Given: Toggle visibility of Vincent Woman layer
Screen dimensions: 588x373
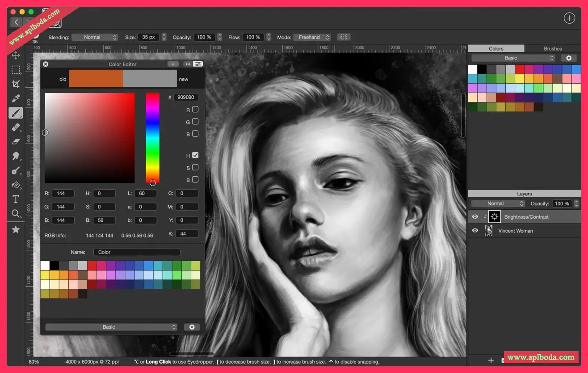Looking at the screenshot, I should pos(475,231).
